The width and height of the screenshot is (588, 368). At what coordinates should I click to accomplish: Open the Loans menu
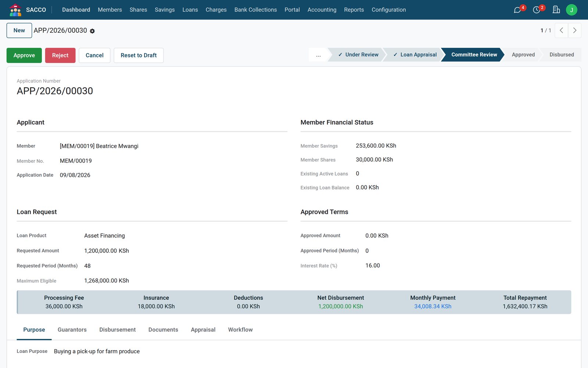(190, 10)
